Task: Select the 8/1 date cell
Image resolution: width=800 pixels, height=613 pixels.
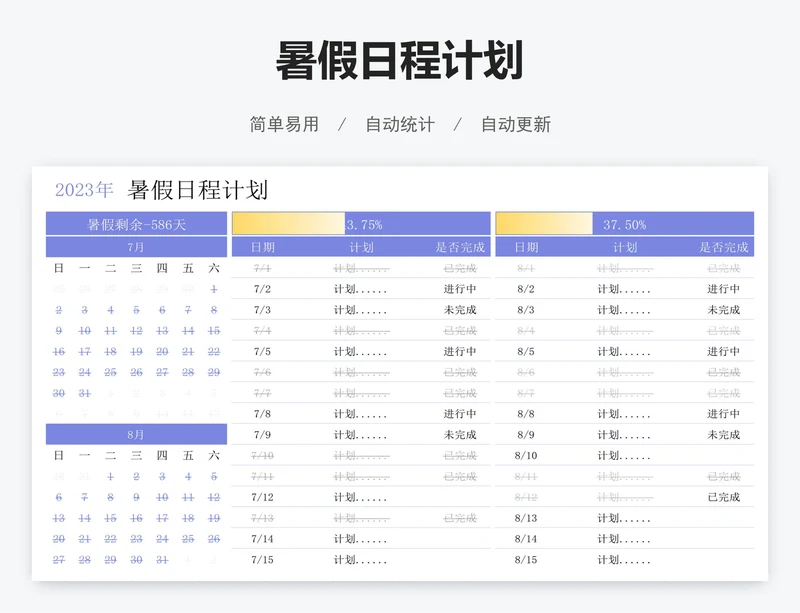Action: (x=526, y=268)
